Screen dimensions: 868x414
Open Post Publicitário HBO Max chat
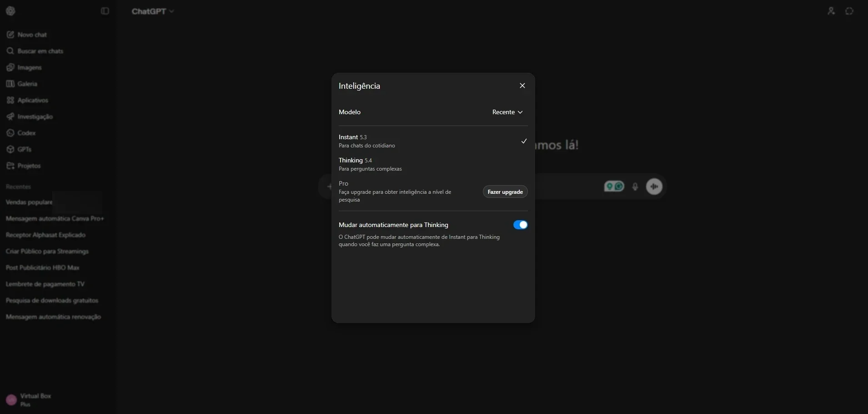pos(43,268)
